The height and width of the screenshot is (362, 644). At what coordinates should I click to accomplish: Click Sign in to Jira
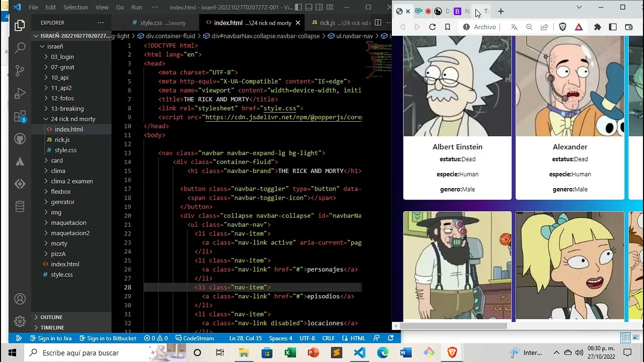50,338
